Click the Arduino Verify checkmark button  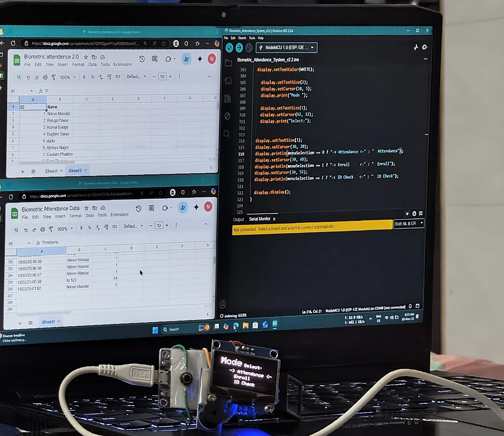229,48
